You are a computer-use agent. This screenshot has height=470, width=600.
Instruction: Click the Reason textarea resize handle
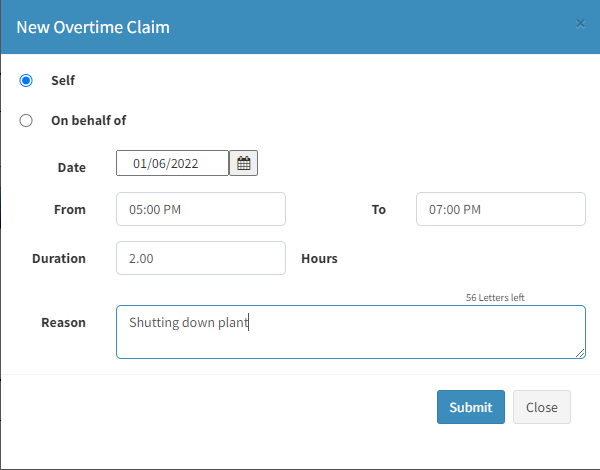click(x=580, y=353)
